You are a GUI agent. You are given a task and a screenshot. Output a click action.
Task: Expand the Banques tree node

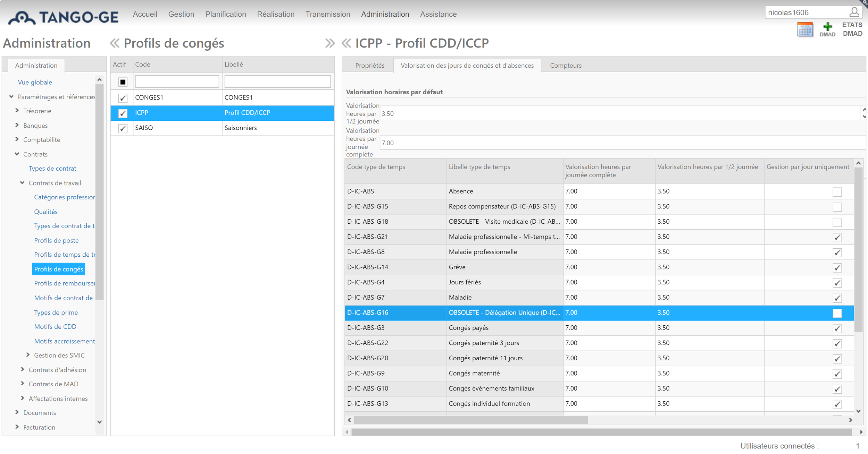click(17, 125)
